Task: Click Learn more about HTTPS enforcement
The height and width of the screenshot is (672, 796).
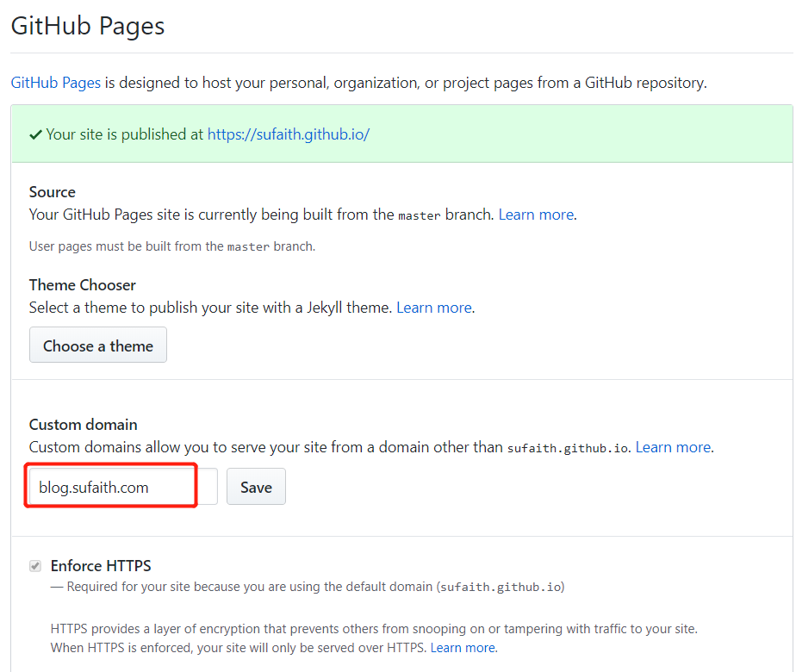Action: 463,648
